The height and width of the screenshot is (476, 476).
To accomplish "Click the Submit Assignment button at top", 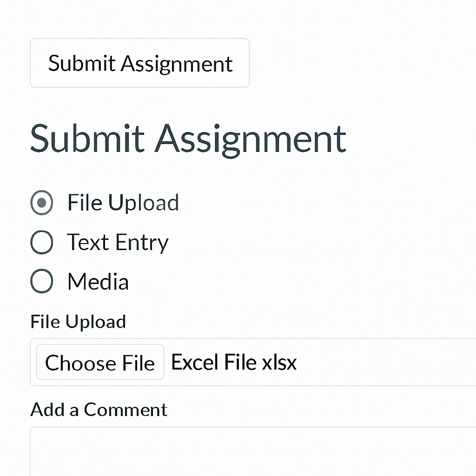I will (139, 63).
